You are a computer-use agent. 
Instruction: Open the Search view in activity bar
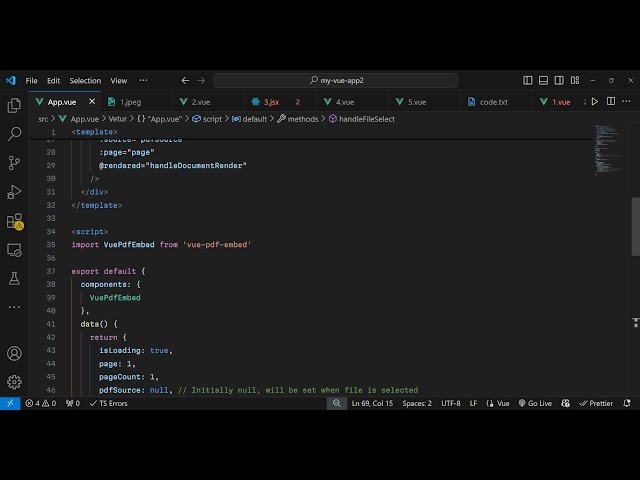click(14, 133)
